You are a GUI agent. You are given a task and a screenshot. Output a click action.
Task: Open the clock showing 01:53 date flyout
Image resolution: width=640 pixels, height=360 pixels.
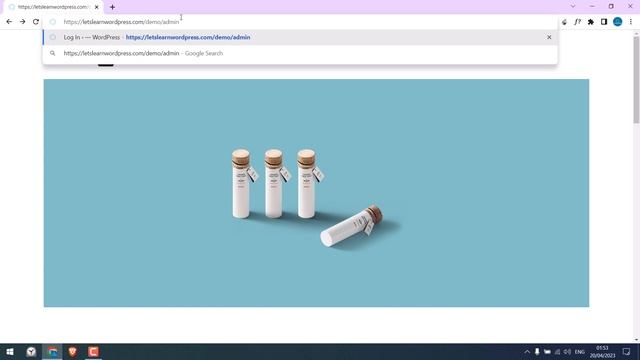coord(602,351)
